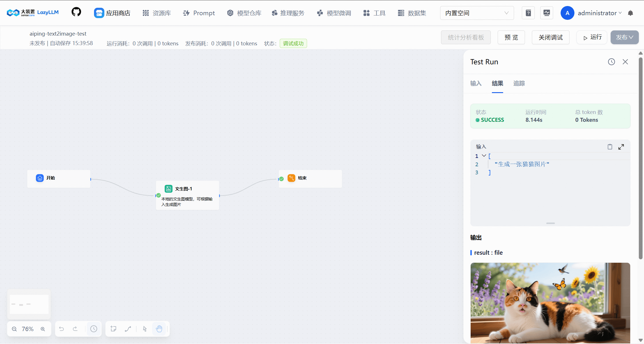This screenshot has height=344, width=644.
Task: Click the 关闭调试 button
Action: tap(550, 37)
